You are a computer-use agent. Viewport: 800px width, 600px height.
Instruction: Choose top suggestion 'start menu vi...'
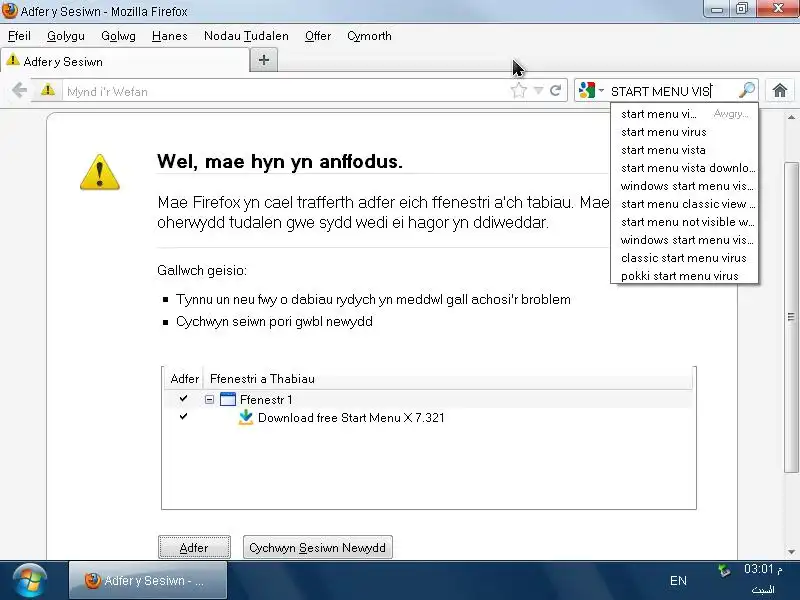(x=684, y=114)
